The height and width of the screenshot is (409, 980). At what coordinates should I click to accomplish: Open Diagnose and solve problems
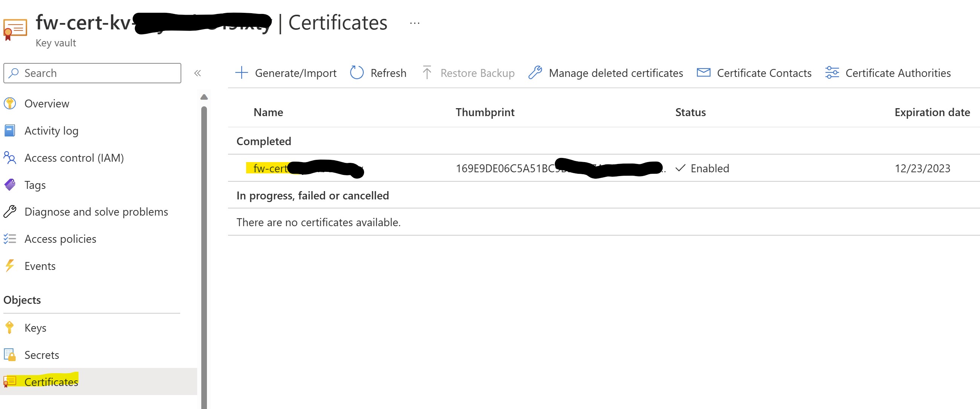pyautogui.click(x=96, y=212)
